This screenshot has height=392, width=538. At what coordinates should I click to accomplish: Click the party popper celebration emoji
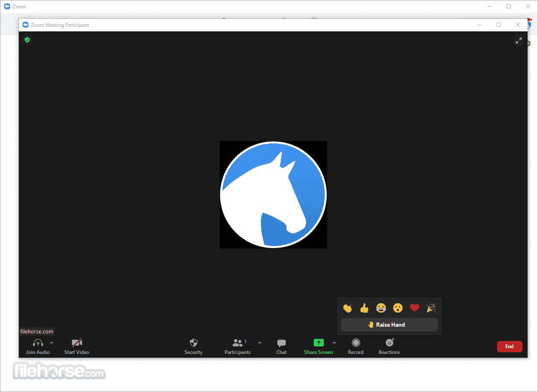point(431,308)
